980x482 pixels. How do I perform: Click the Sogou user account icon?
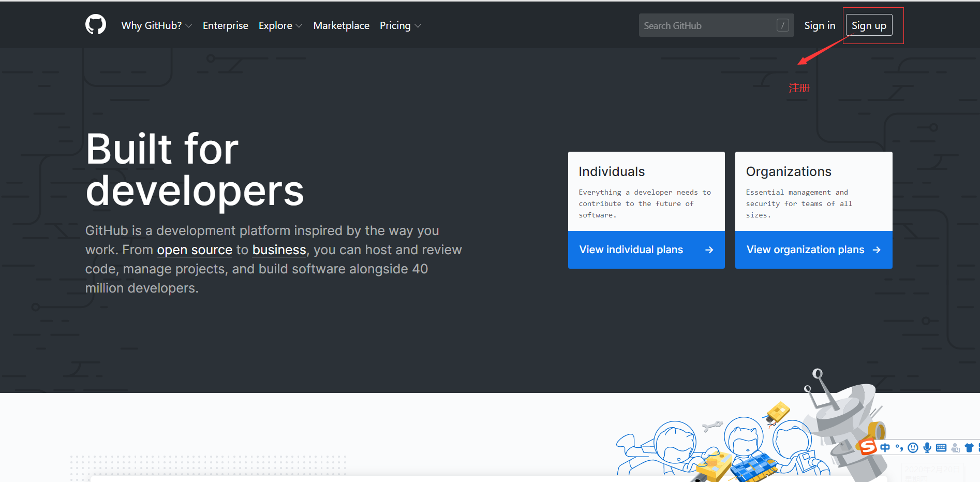click(955, 448)
